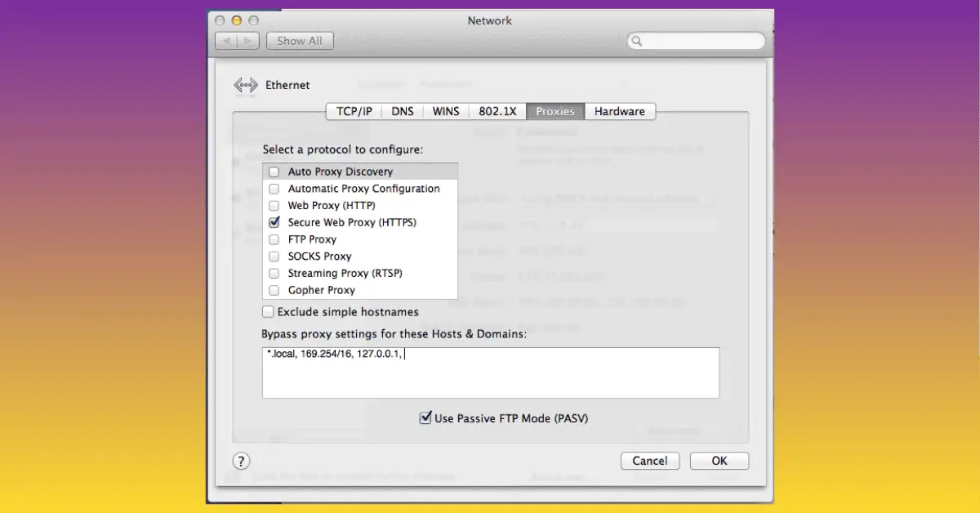Open help using the question mark icon

click(241, 461)
